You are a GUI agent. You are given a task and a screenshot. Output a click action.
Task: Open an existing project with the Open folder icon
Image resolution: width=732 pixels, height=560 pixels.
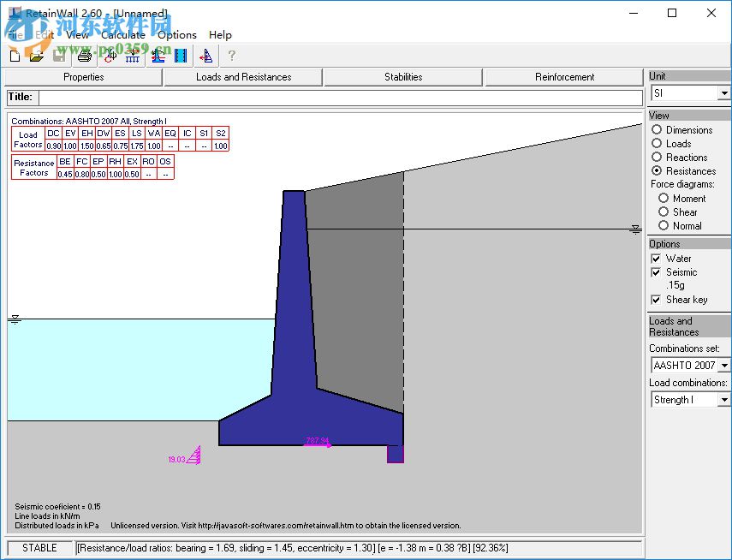[x=37, y=56]
